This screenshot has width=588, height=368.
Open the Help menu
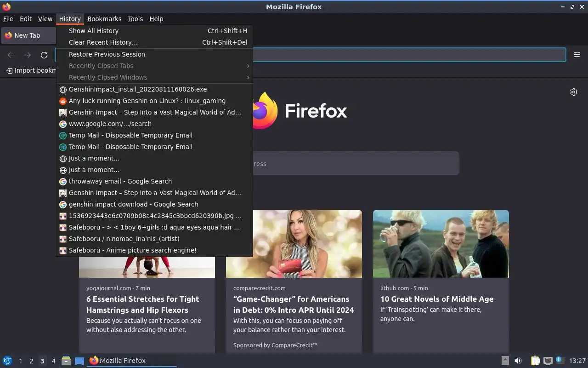point(156,19)
